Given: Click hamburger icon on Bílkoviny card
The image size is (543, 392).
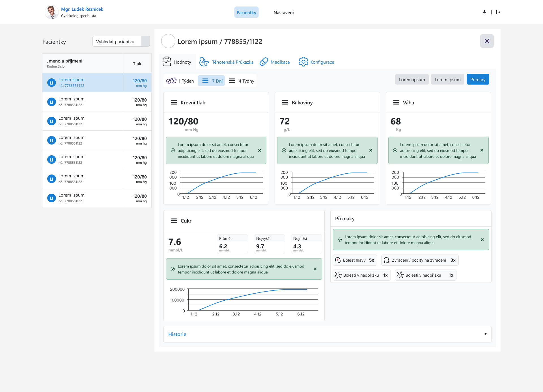Looking at the screenshot, I should point(285,102).
